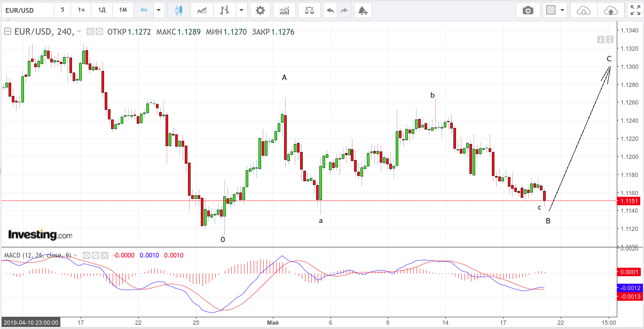
Task: Switch to the 1ч timeframe
Action: [81, 10]
